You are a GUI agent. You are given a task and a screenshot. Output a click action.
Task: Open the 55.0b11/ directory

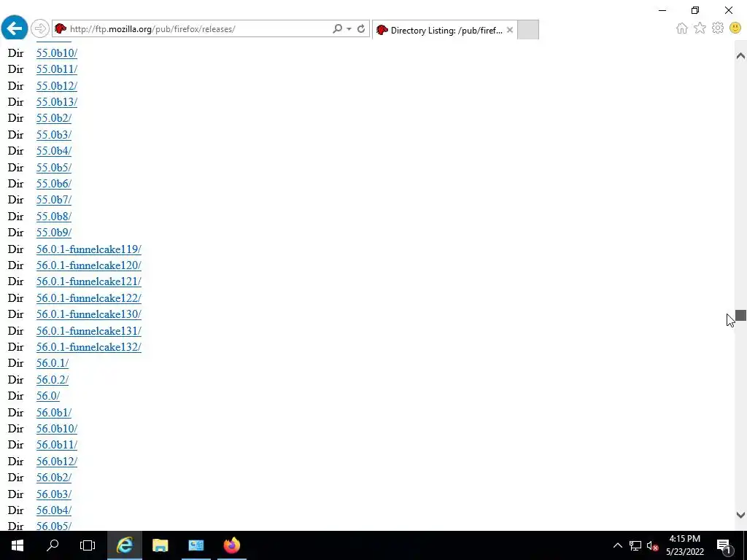57,69
